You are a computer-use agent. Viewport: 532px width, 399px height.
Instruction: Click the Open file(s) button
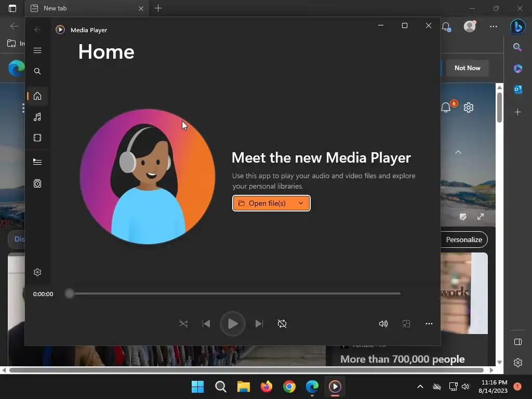point(271,203)
